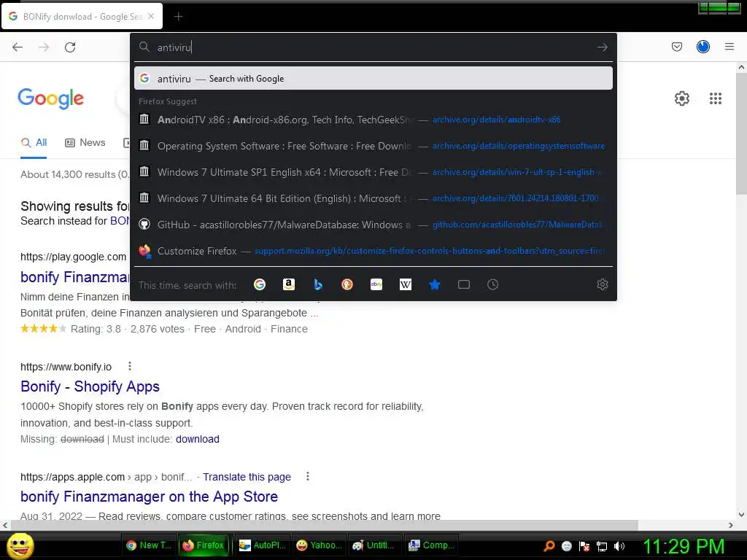
Task: Search this time with DuckDuckGo
Action: tap(347, 285)
